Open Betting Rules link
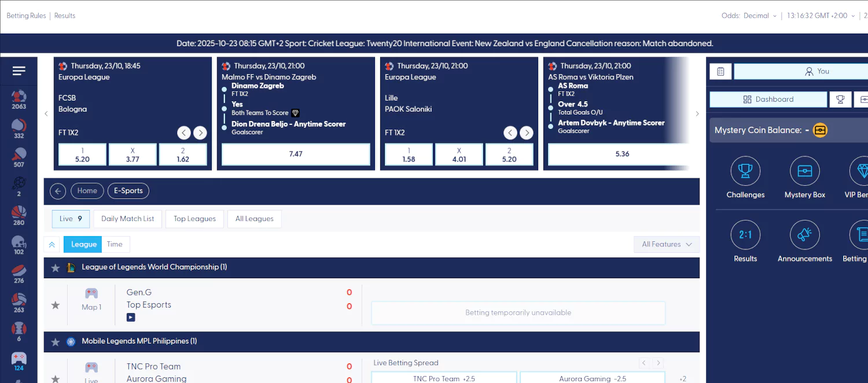 coord(26,16)
